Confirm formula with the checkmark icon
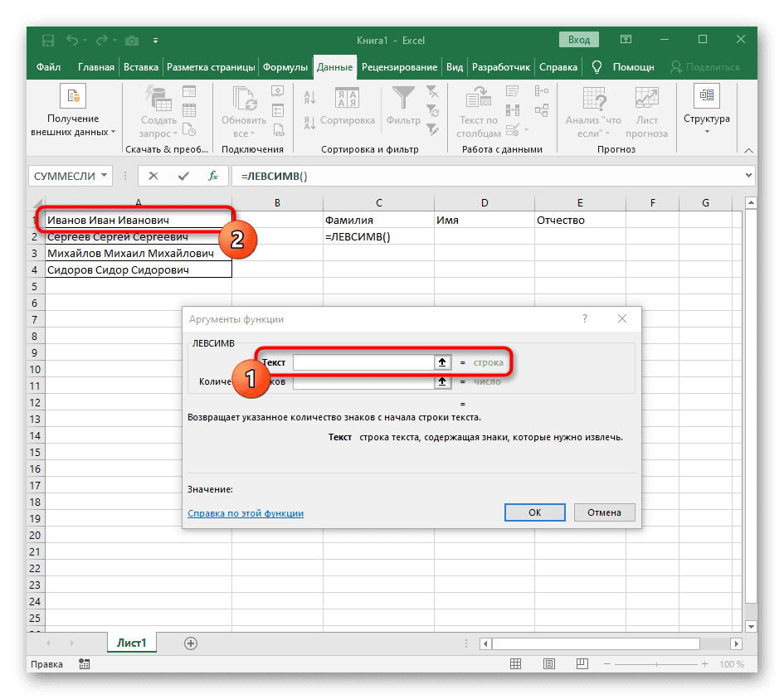Image resolution: width=784 pixels, height=699 pixels. tap(184, 175)
